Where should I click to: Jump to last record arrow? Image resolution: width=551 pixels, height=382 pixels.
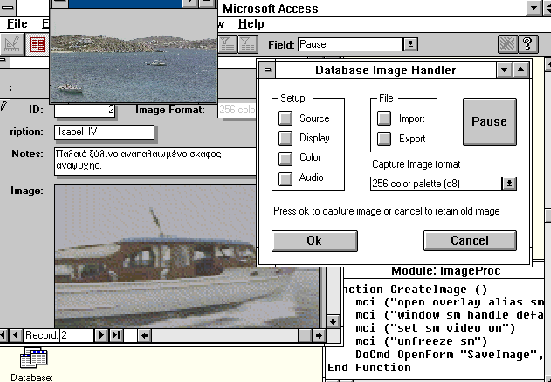[x=116, y=335]
